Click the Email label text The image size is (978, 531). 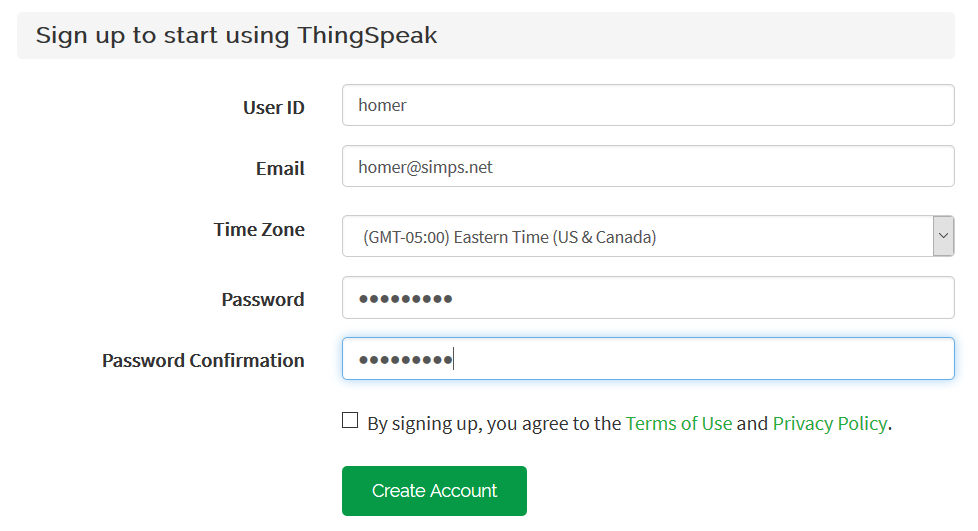pyautogui.click(x=280, y=168)
